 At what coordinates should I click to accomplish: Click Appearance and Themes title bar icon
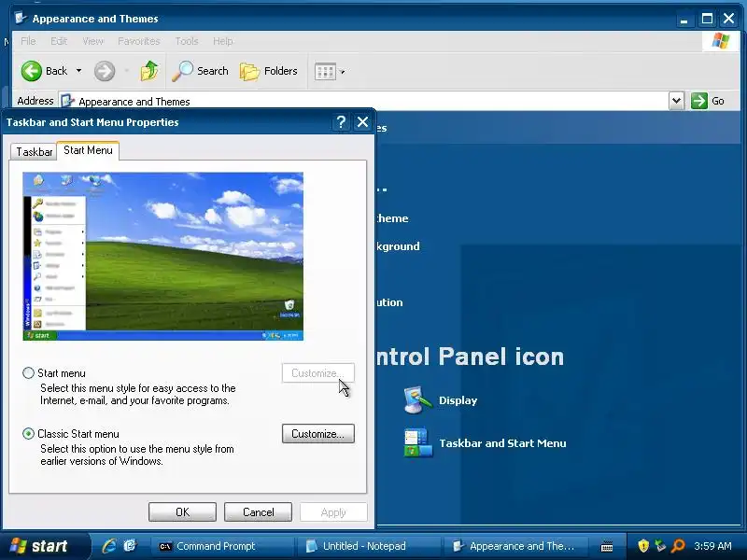[x=21, y=19]
